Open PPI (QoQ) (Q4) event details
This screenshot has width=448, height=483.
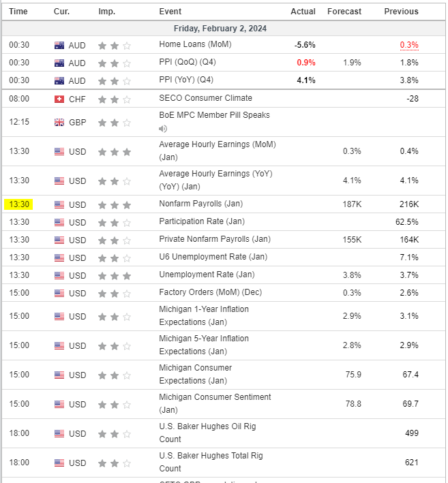pyautogui.click(x=187, y=63)
